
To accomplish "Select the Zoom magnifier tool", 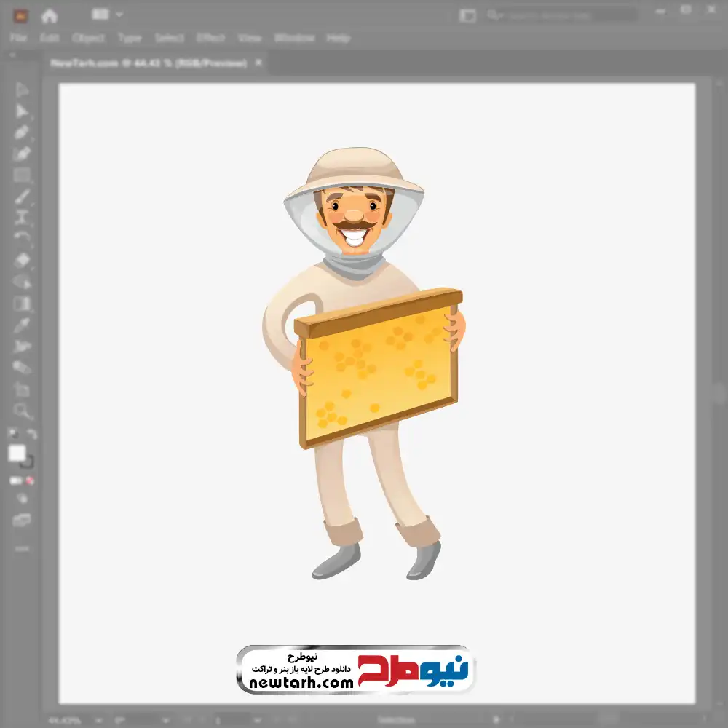I will pyautogui.click(x=22, y=411).
